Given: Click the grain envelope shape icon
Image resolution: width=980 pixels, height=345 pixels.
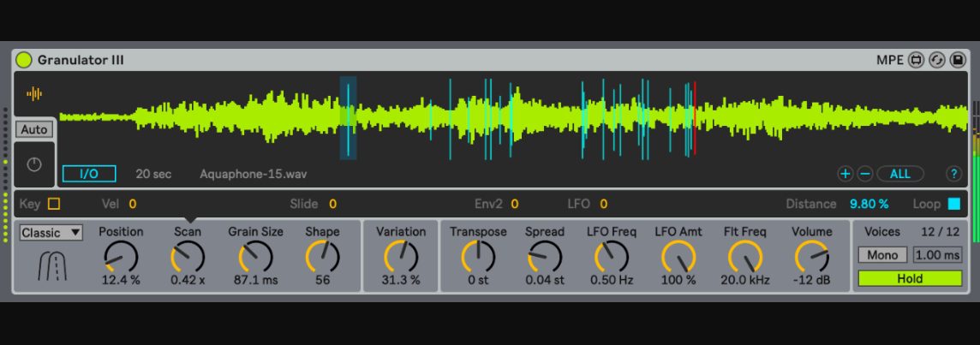Looking at the screenshot, I should (52, 267).
